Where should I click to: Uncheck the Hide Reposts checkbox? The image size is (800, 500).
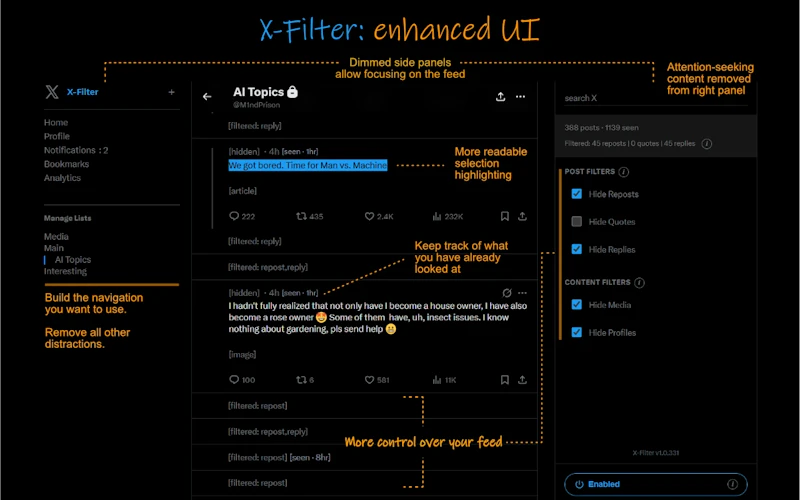coord(577,194)
